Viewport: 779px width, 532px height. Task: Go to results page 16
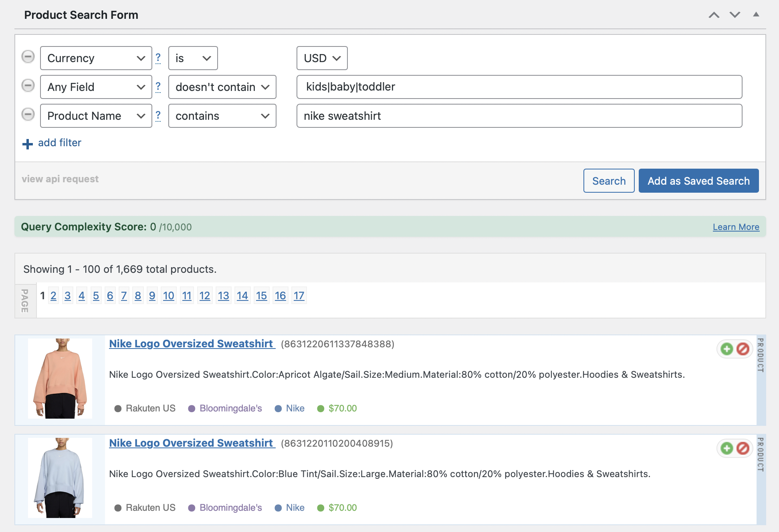pyautogui.click(x=280, y=296)
